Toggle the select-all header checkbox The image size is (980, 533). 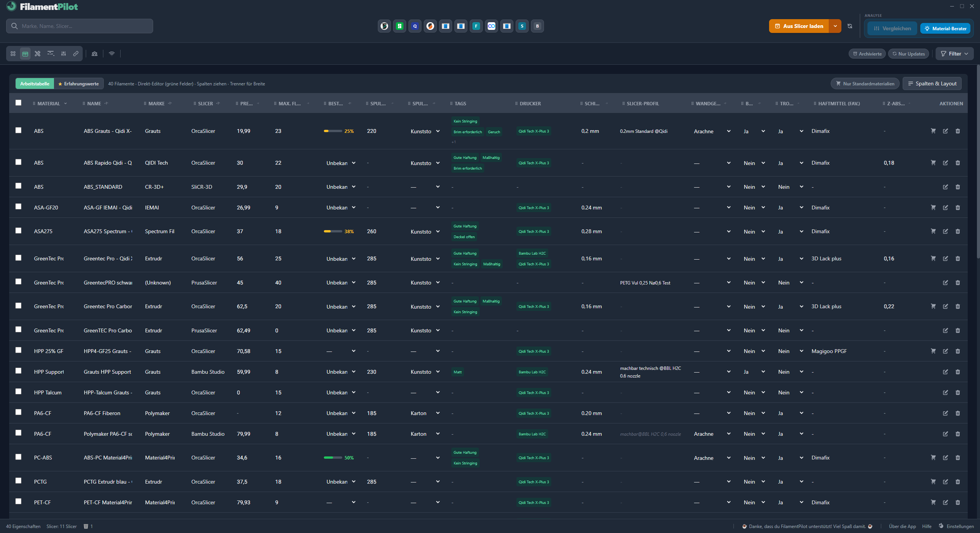(18, 103)
